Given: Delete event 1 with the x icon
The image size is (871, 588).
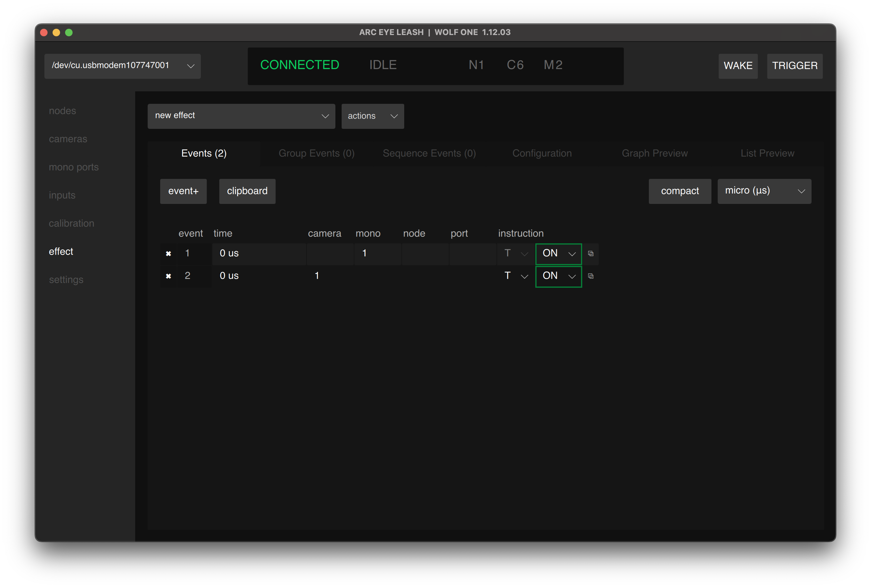Looking at the screenshot, I should tap(168, 254).
